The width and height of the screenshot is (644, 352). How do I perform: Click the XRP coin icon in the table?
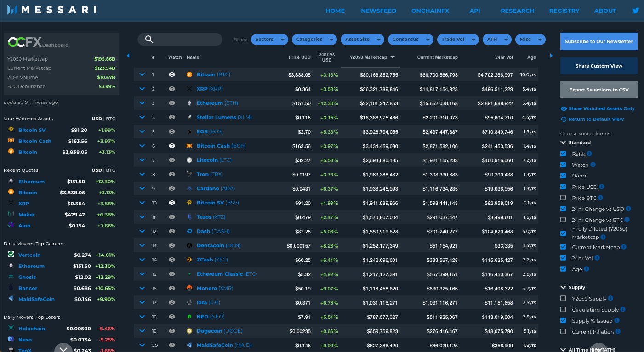pyautogui.click(x=189, y=89)
